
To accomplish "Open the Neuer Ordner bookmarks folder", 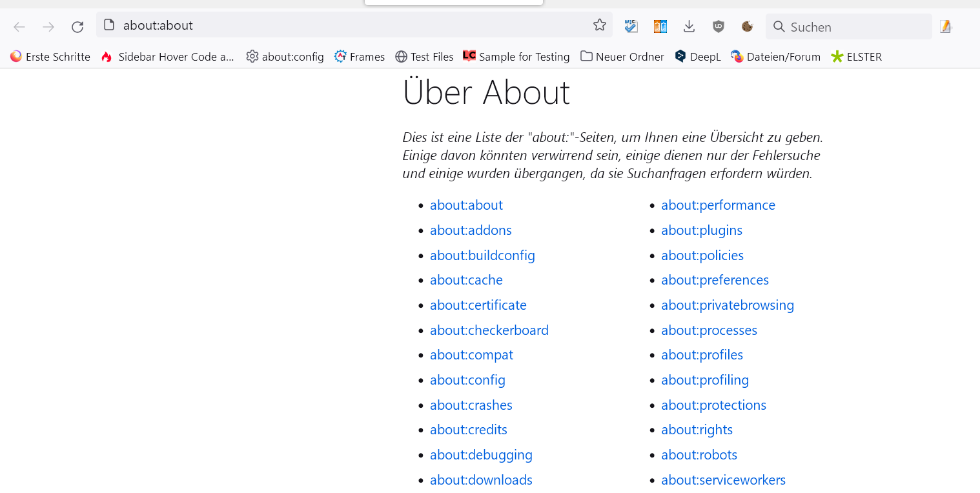I will [x=622, y=57].
